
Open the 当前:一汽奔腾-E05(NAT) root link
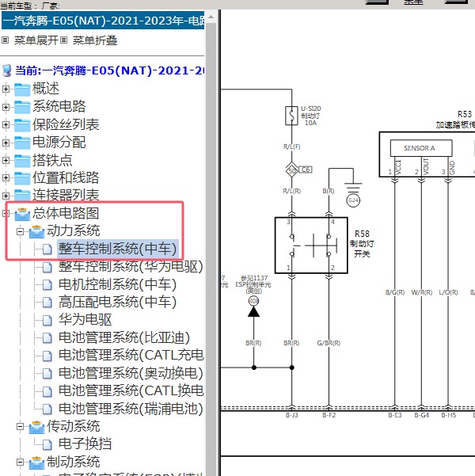110,70
